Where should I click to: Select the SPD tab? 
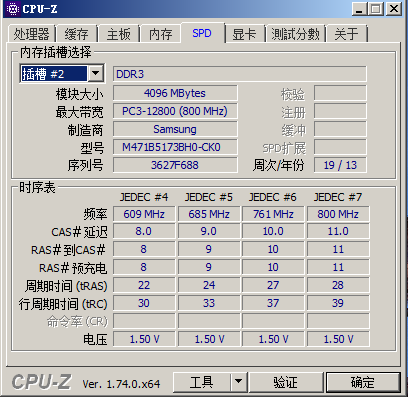(202, 33)
